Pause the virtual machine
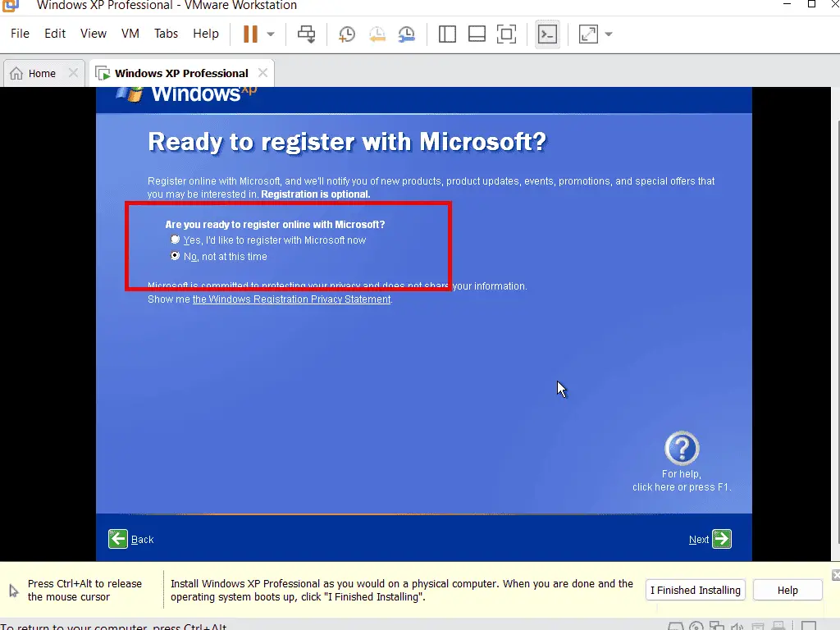The height and width of the screenshot is (630, 840). pos(250,34)
